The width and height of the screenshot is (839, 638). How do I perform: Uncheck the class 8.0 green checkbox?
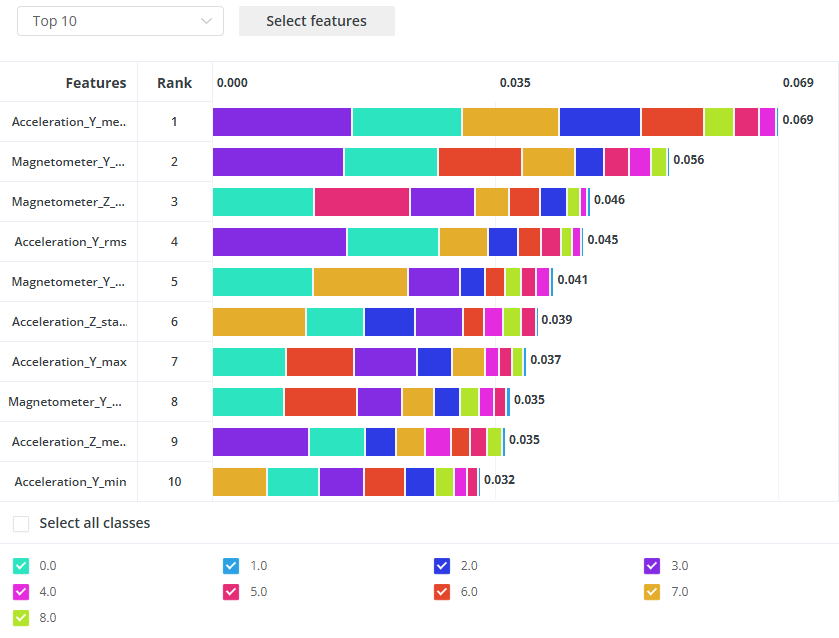21,618
